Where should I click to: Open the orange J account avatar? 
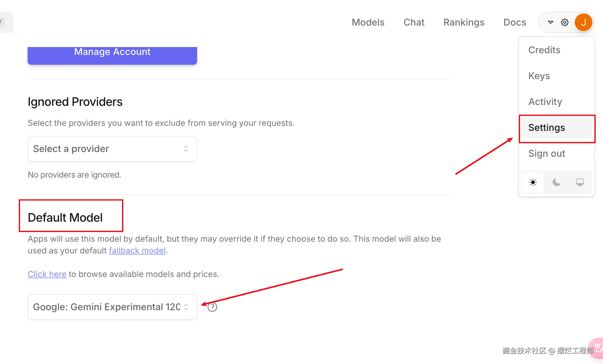(583, 22)
